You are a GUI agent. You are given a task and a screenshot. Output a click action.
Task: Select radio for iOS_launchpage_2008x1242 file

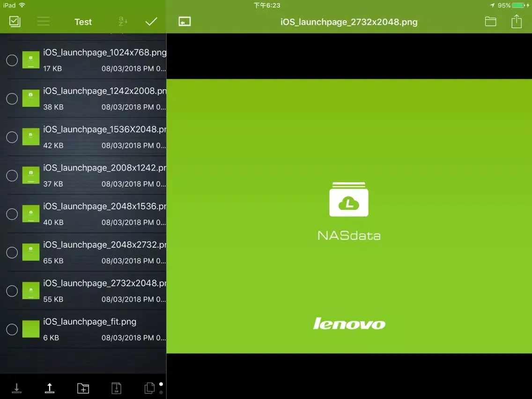pyautogui.click(x=12, y=176)
